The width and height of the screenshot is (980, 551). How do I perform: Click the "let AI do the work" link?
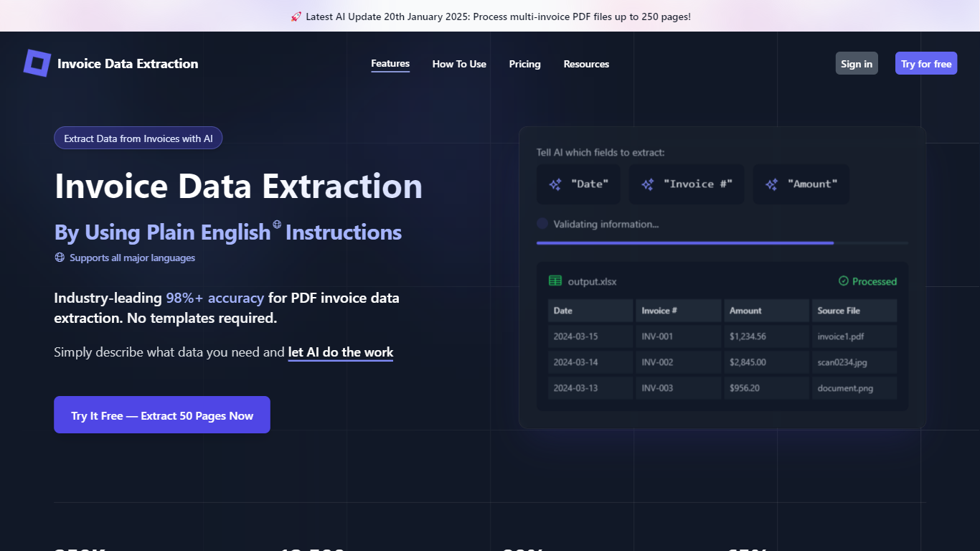point(341,352)
